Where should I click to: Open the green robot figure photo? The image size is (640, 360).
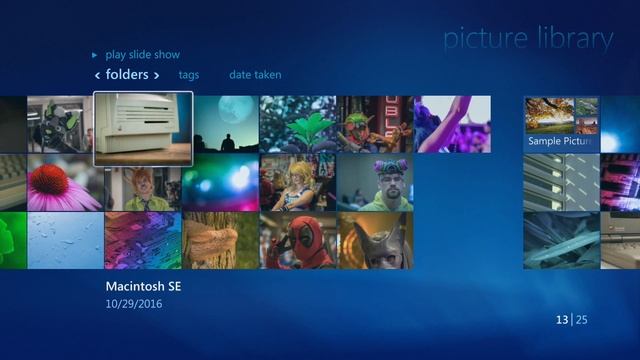(x=60, y=124)
